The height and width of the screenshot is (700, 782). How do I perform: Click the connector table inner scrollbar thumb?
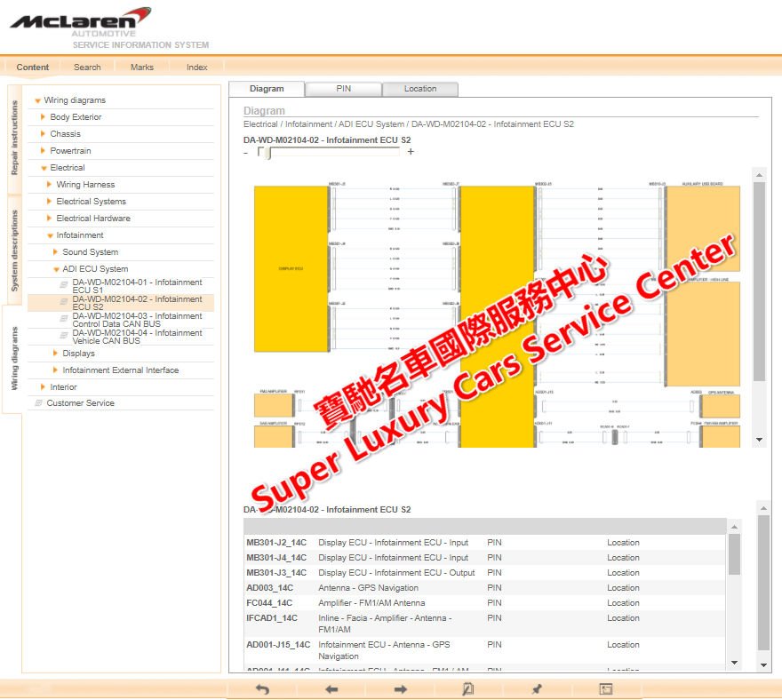coord(734,554)
